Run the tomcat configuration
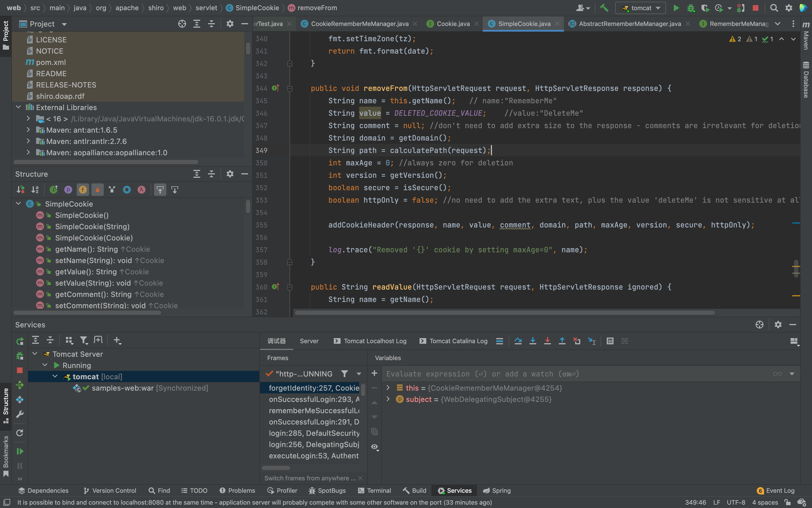812x508 pixels. point(676,8)
